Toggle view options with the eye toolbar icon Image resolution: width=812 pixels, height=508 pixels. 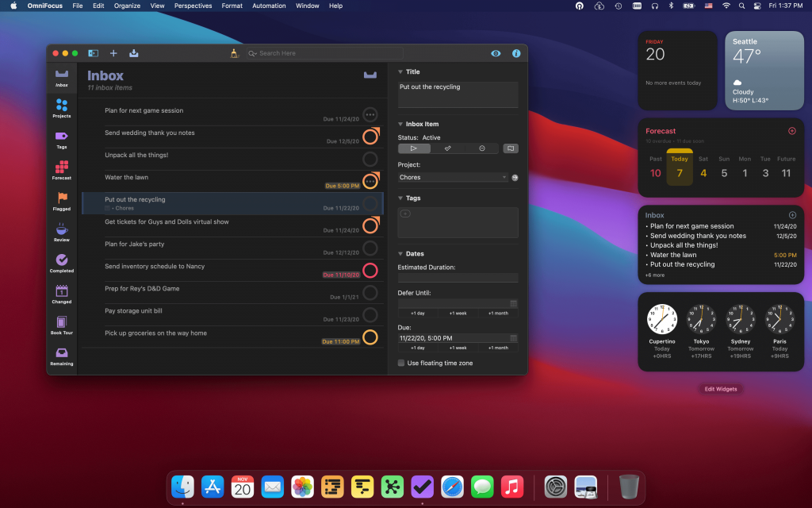pos(496,53)
